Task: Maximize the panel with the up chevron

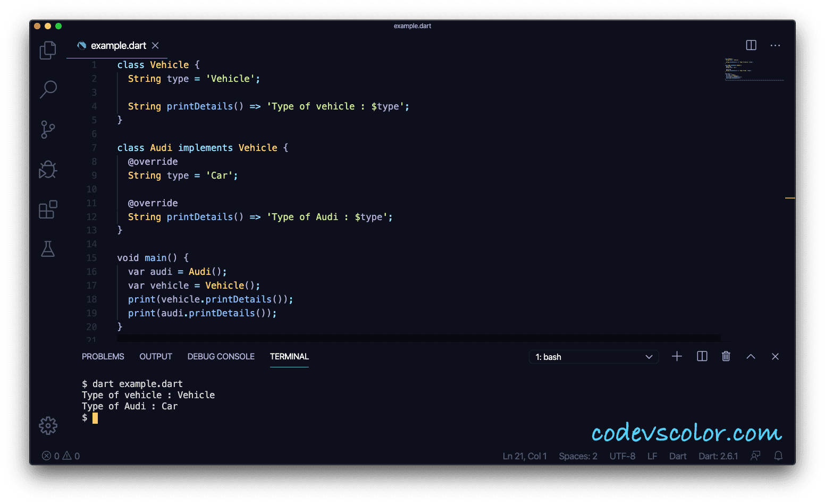Action: 751,356
